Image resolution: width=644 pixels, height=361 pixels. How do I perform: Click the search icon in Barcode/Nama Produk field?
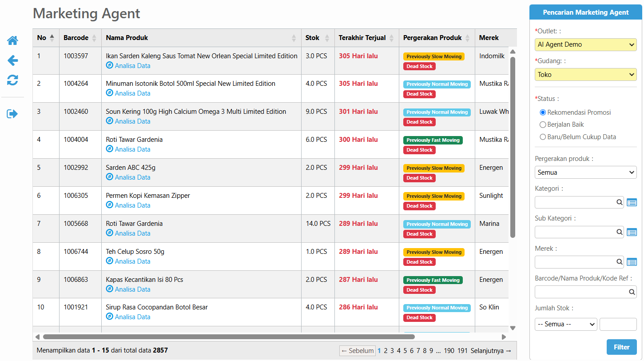632,292
